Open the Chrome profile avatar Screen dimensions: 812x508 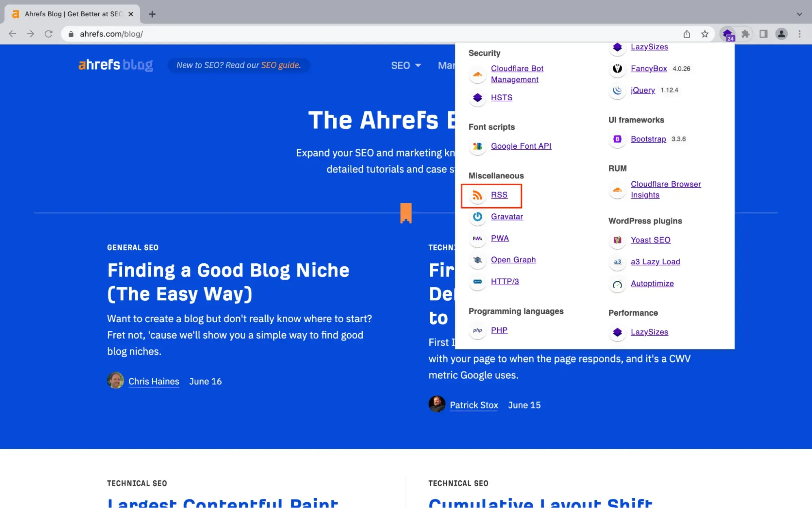coord(781,34)
